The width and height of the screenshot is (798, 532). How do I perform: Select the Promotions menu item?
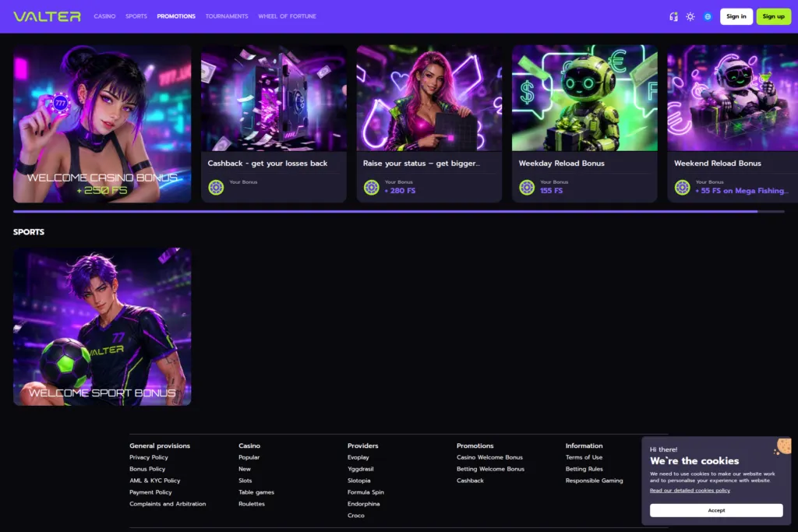[x=176, y=16]
